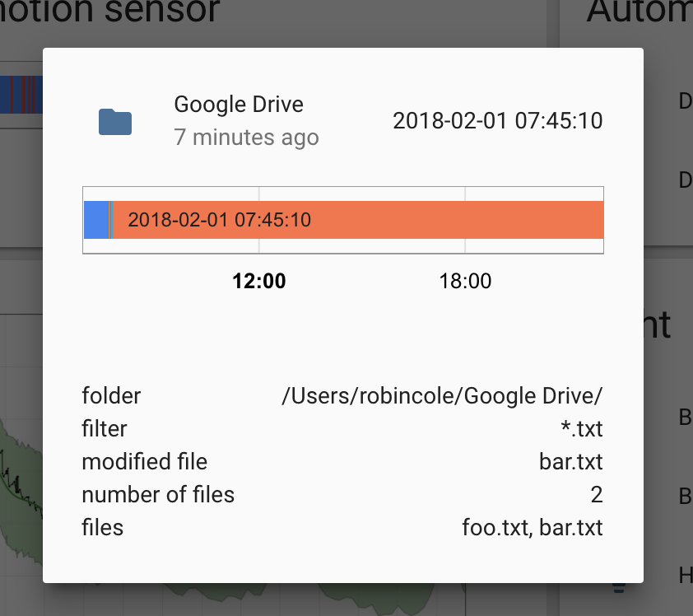Click the blue folder icon
The width and height of the screenshot is (693, 616).
(x=114, y=120)
